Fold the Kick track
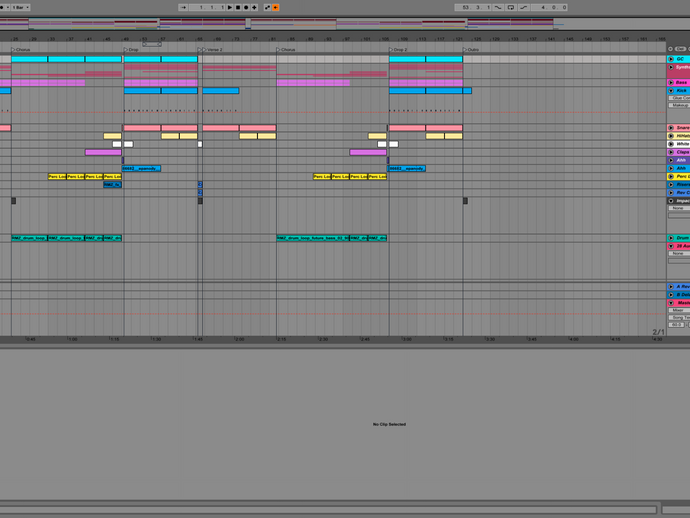 671,91
